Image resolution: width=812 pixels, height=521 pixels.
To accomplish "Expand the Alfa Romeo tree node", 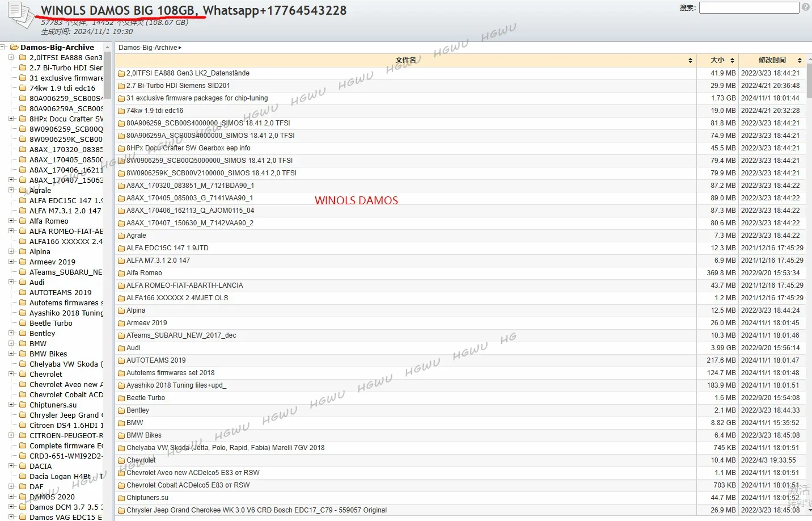I will tap(11, 220).
